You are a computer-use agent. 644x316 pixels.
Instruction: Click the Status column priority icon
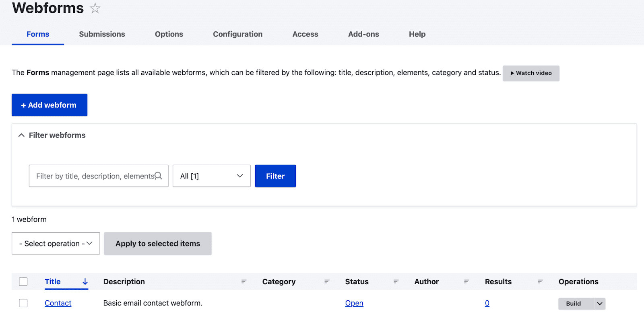click(x=396, y=282)
